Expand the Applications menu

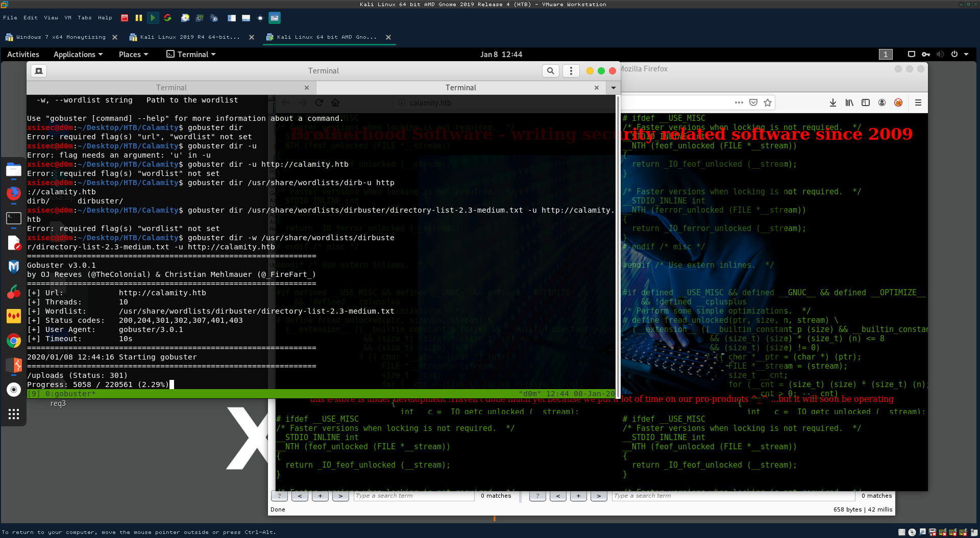click(78, 55)
